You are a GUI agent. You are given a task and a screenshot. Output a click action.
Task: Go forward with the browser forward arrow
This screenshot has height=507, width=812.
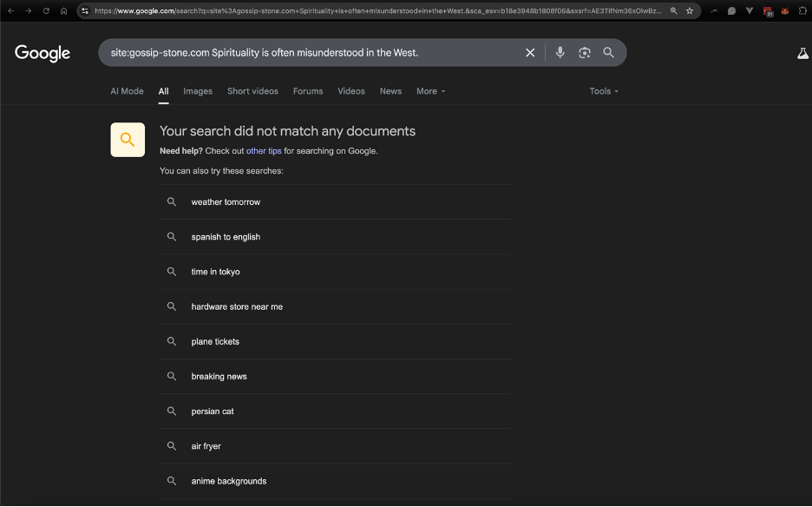(x=29, y=11)
